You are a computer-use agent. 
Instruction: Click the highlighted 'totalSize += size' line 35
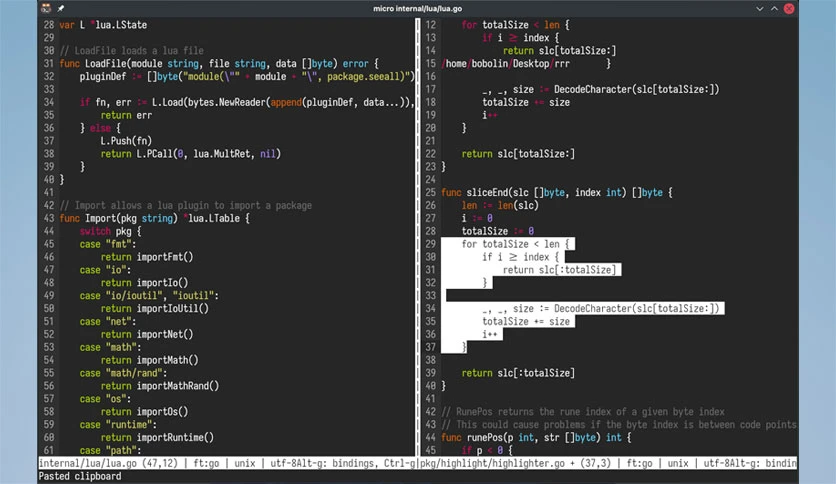(x=526, y=321)
